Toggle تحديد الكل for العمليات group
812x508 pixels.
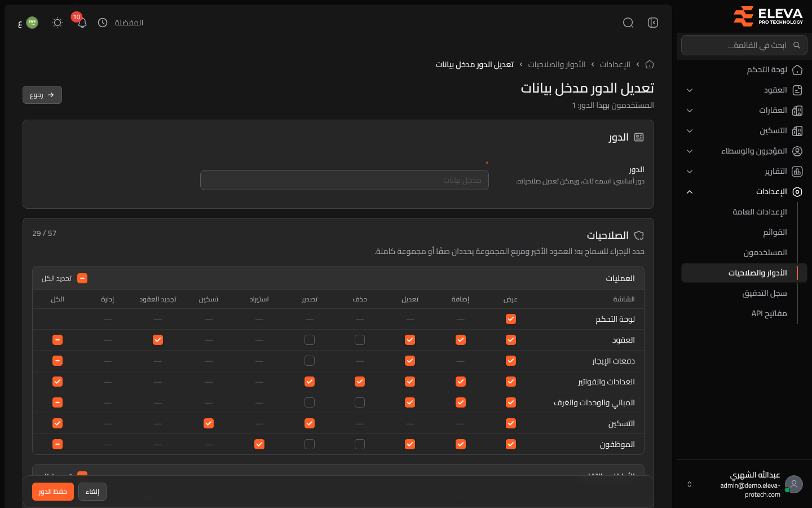[x=82, y=278]
